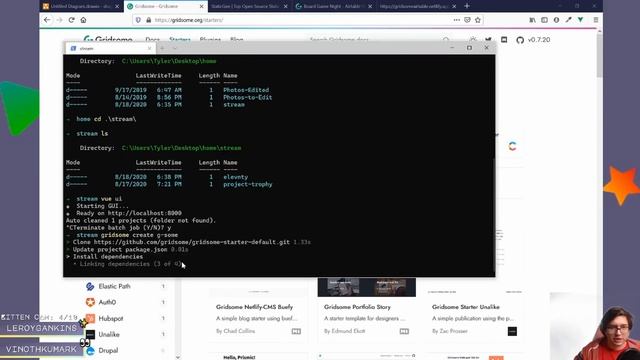Open Plugins in Gridsome navigation
This screenshot has width=640, height=360.
(210, 40)
